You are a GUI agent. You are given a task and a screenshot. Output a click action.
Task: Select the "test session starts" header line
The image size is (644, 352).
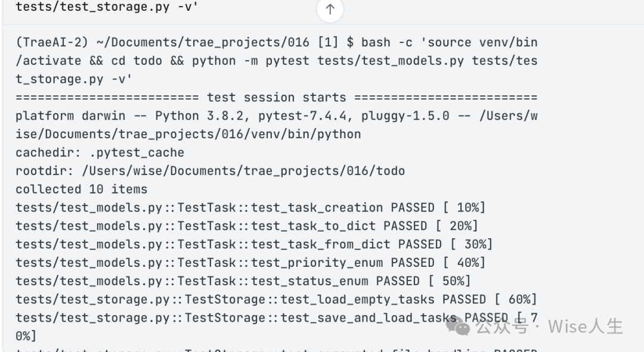tap(276, 97)
